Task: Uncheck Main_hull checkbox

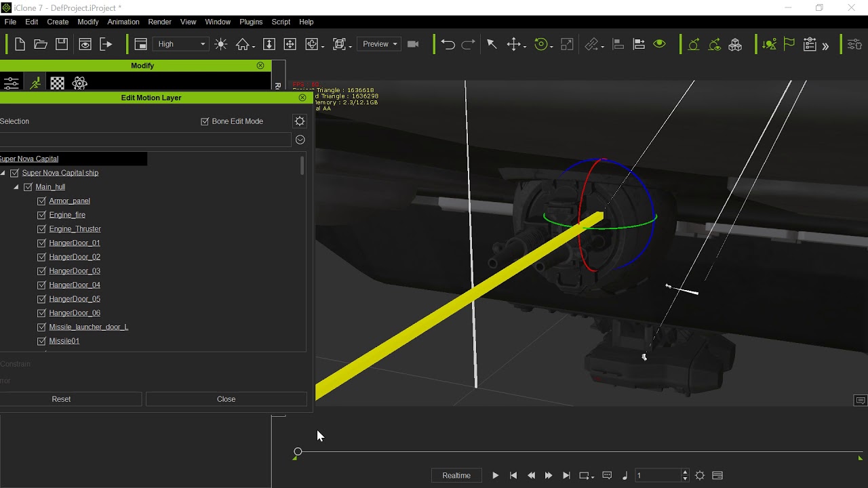Action: point(28,187)
